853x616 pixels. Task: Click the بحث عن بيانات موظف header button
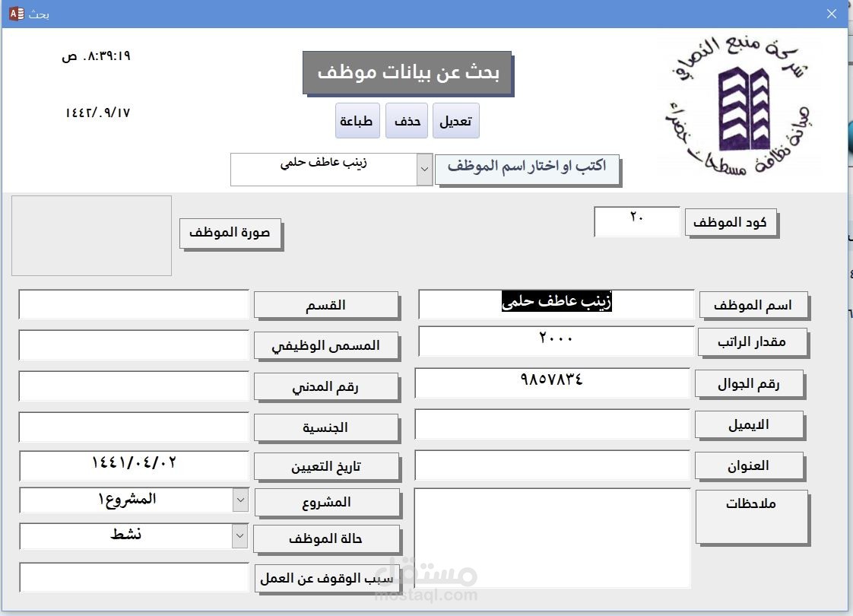(408, 73)
